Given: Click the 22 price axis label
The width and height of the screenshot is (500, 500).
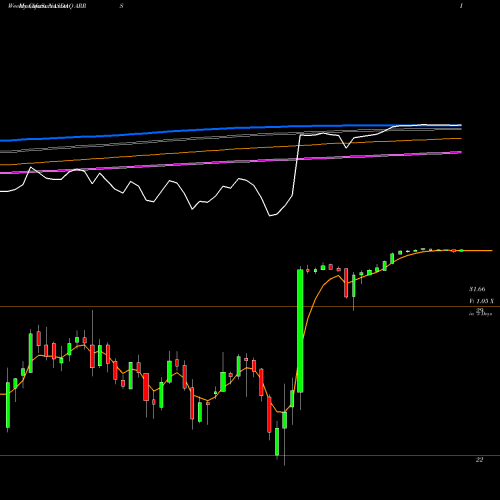Looking at the screenshot, I should coord(479,460).
